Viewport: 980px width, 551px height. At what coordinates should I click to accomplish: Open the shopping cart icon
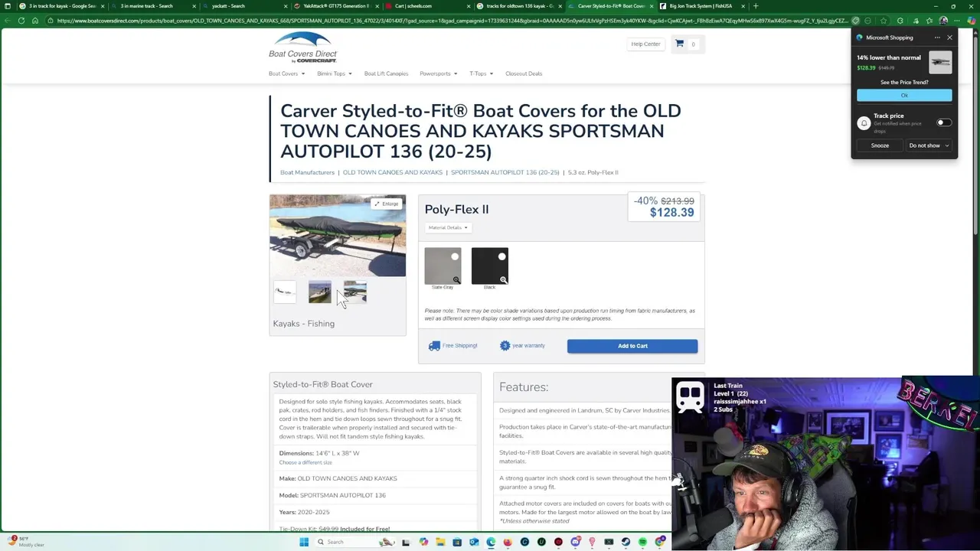click(x=679, y=44)
